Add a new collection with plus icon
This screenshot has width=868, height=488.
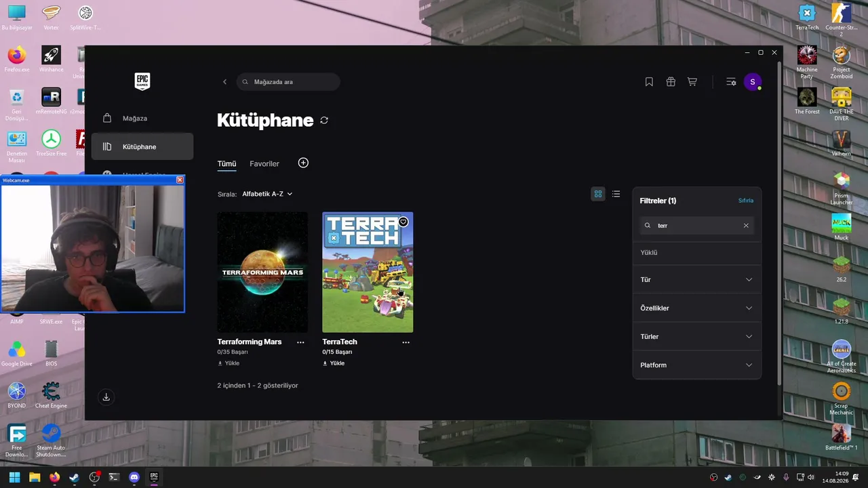(x=303, y=163)
